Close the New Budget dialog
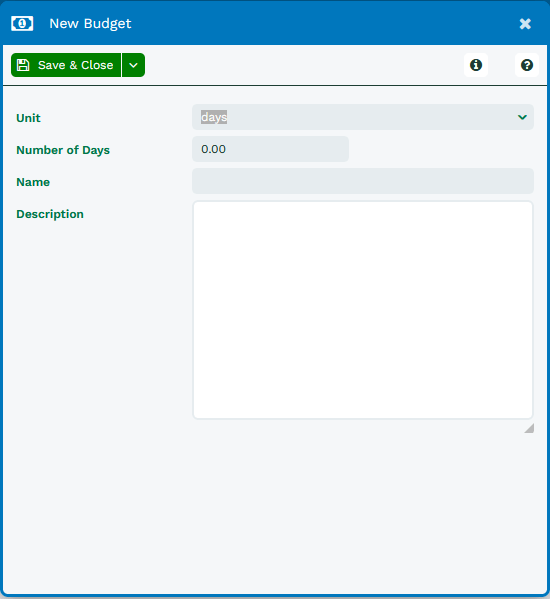 click(x=525, y=24)
